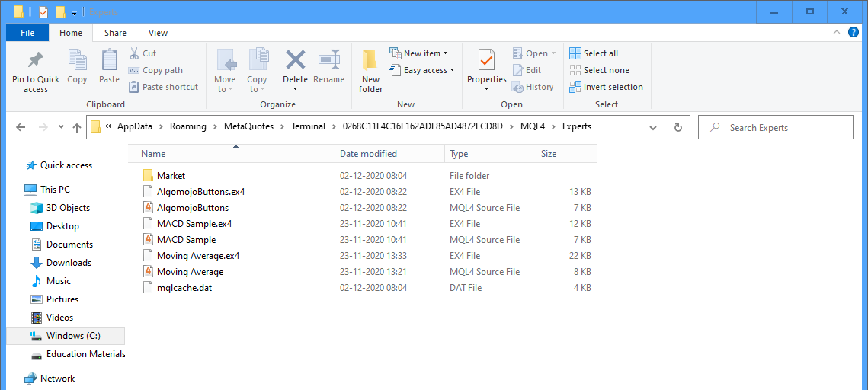Open the Properties checkmark icon
868x390 pixels.
[x=487, y=59]
